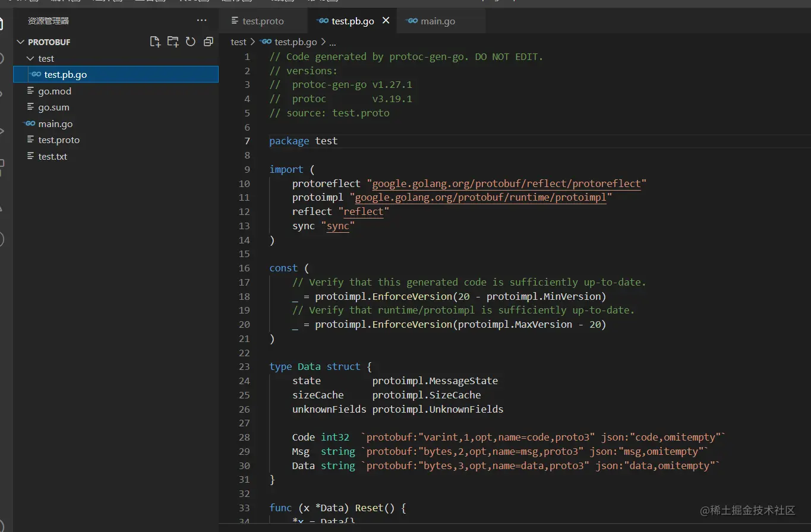Click the New File icon in explorer
Viewport: 811px width, 532px height.
coord(155,42)
